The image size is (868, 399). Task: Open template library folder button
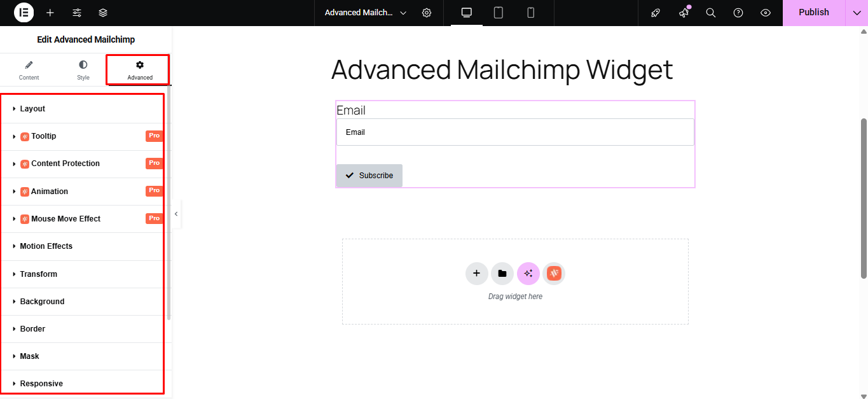click(x=502, y=274)
